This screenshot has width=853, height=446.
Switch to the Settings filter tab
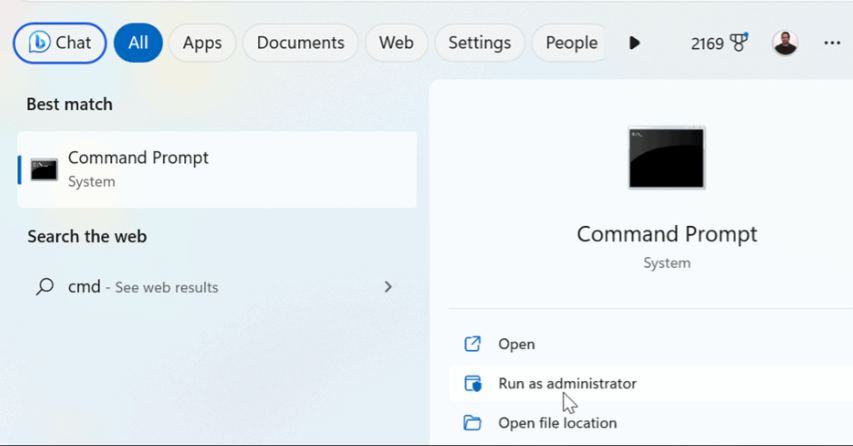point(479,43)
